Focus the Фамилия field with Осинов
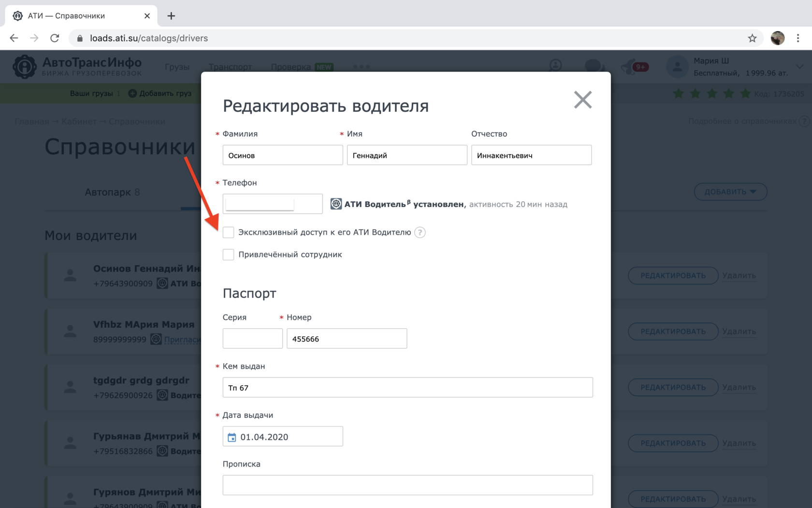The height and width of the screenshot is (508, 812). (283, 155)
